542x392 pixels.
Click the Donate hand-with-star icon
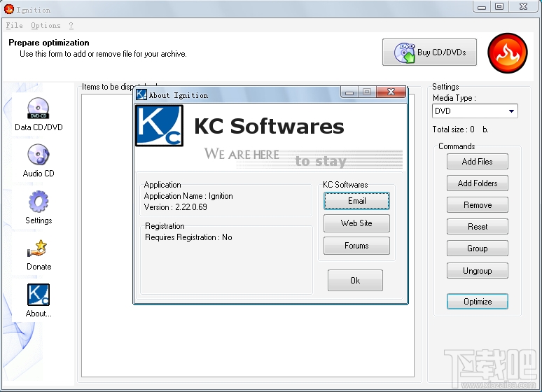(37, 248)
